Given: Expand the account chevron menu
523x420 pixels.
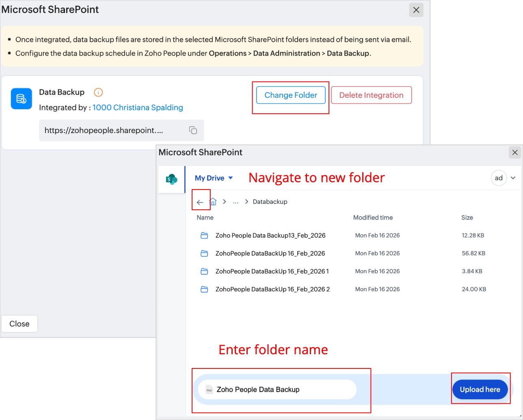Looking at the screenshot, I should click(x=513, y=178).
